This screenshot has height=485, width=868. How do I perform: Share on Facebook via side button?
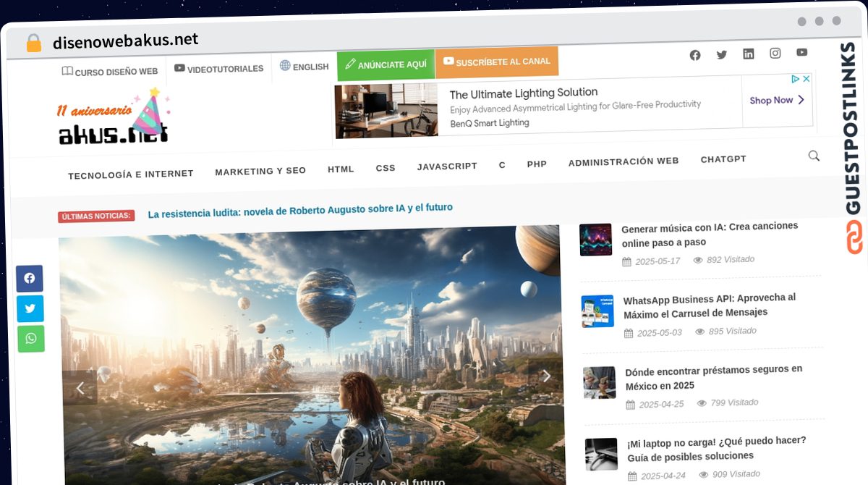click(x=30, y=278)
